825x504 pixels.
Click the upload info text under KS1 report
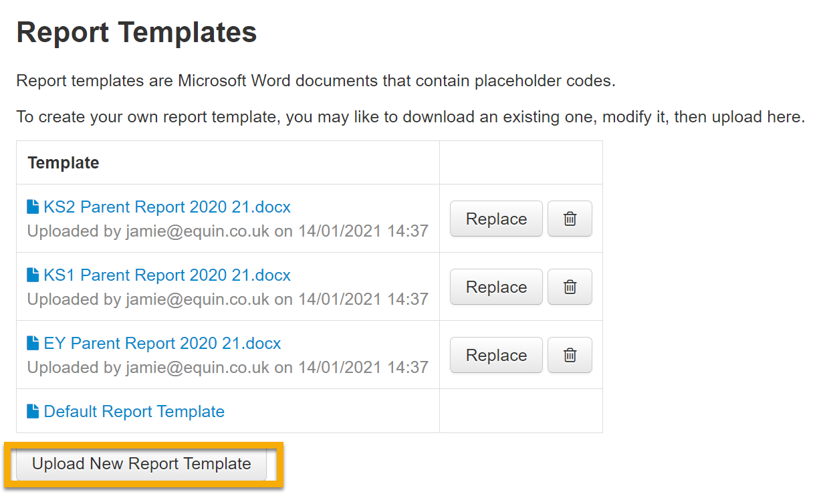click(228, 299)
